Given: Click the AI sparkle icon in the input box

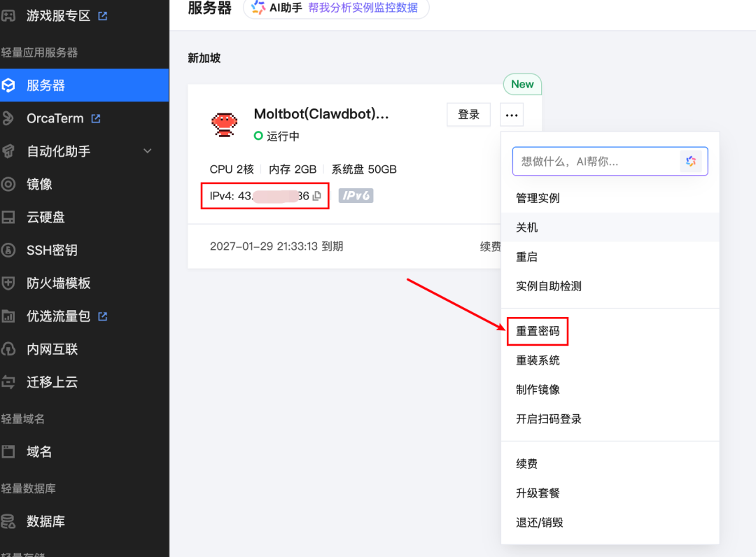Looking at the screenshot, I should point(692,161).
